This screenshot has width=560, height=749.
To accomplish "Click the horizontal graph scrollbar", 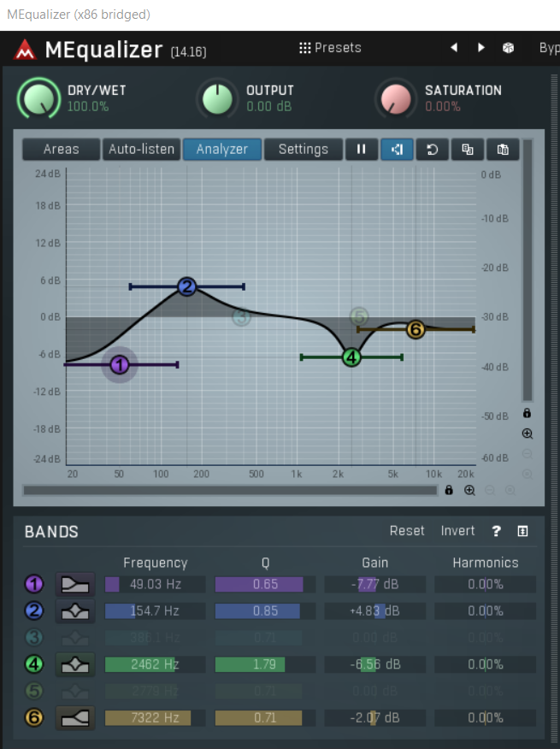I will pos(230,490).
